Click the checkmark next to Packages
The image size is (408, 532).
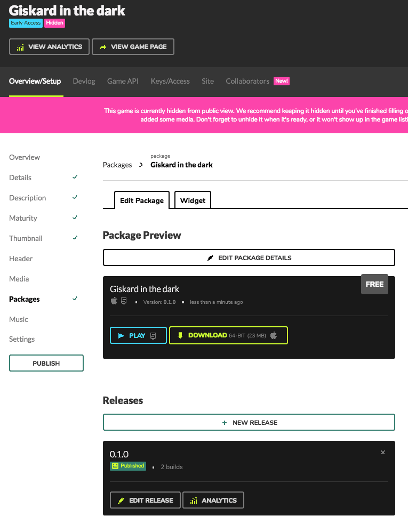point(75,299)
